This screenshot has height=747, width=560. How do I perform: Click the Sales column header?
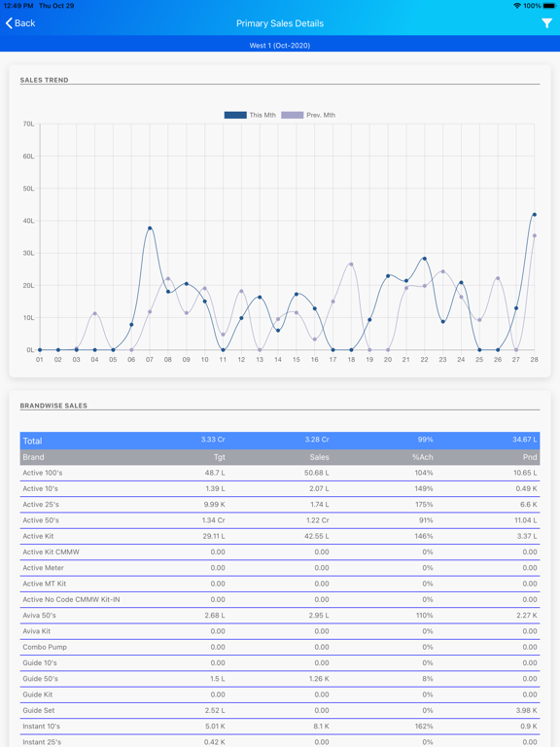(319, 457)
